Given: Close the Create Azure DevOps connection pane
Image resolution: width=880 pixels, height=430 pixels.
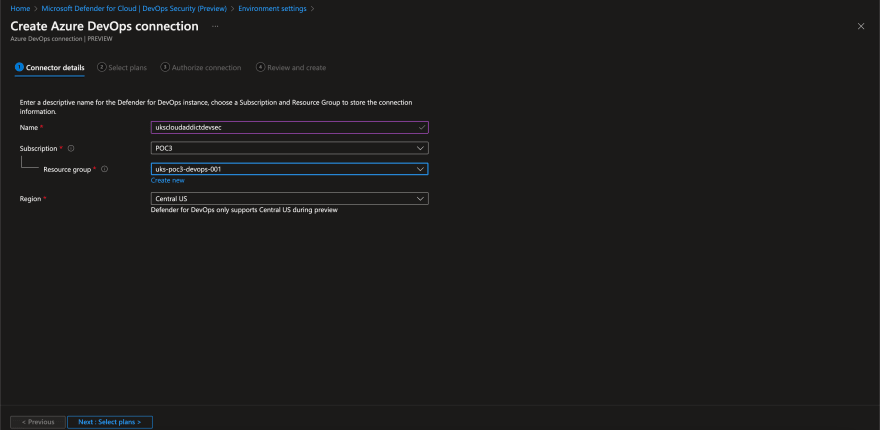Looking at the screenshot, I should pos(861,26).
